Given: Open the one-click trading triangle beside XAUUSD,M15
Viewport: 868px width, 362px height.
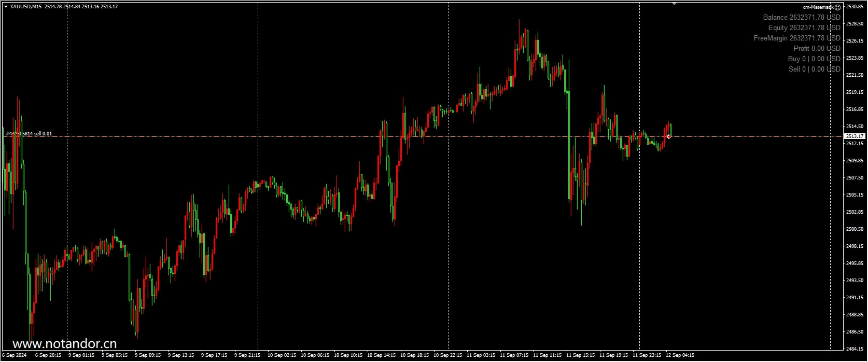Looking at the screenshot, I should click(x=6, y=7).
